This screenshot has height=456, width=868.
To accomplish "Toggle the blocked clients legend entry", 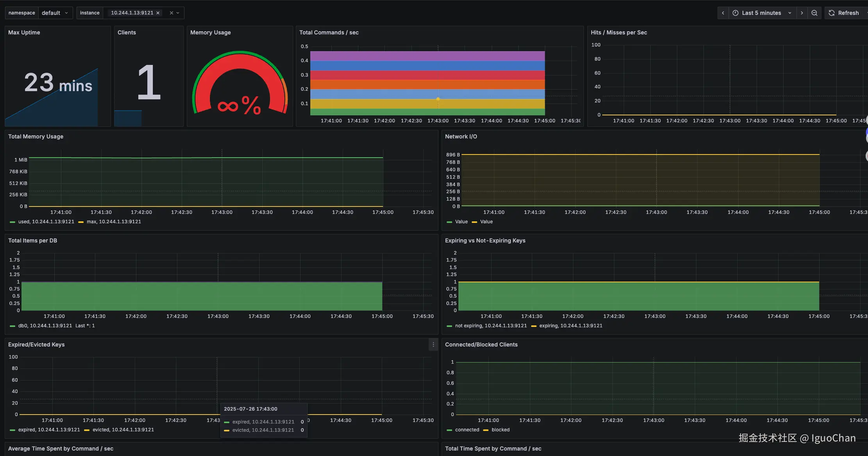I will tap(500, 430).
